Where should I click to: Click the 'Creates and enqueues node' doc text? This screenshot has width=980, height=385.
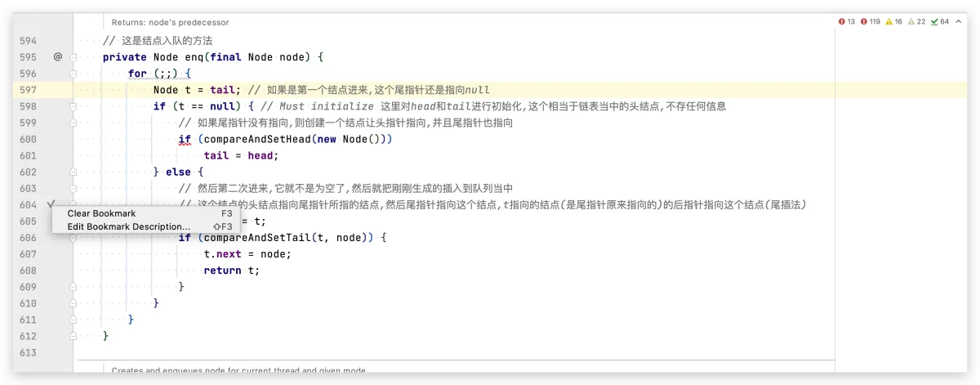coord(238,370)
